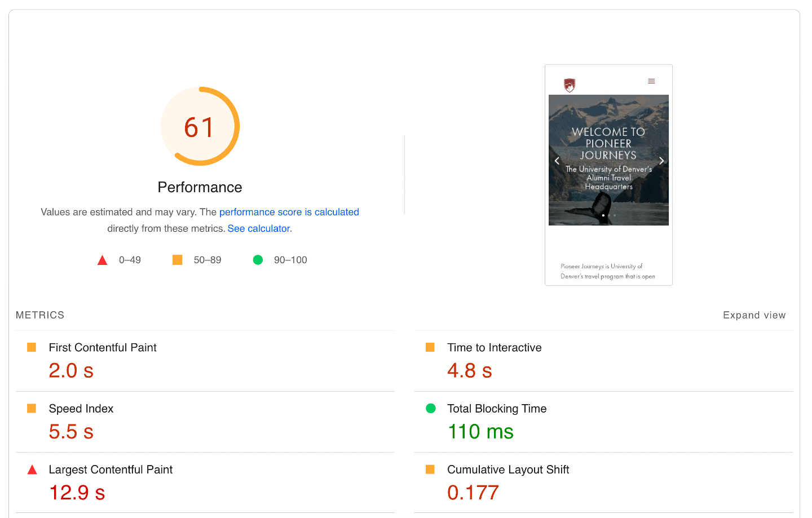Click the 110 ms Total Blocking Time value
This screenshot has width=812, height=518.
tap(480, 432)
